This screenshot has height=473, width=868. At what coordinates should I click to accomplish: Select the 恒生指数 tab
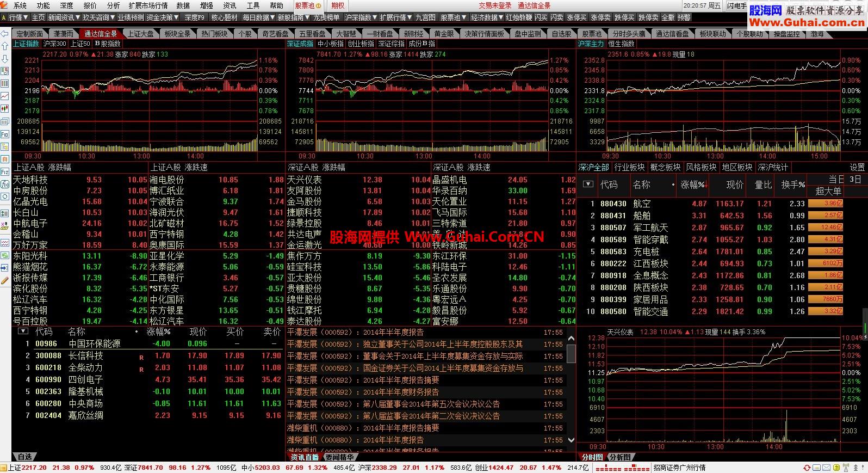coord(621,44)
